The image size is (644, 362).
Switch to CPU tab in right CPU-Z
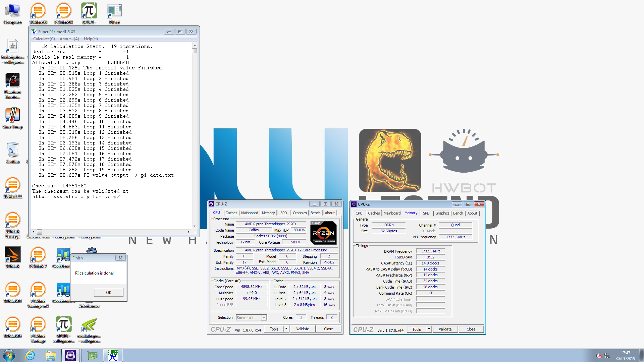pyautogui.click(x=359, y=213)
